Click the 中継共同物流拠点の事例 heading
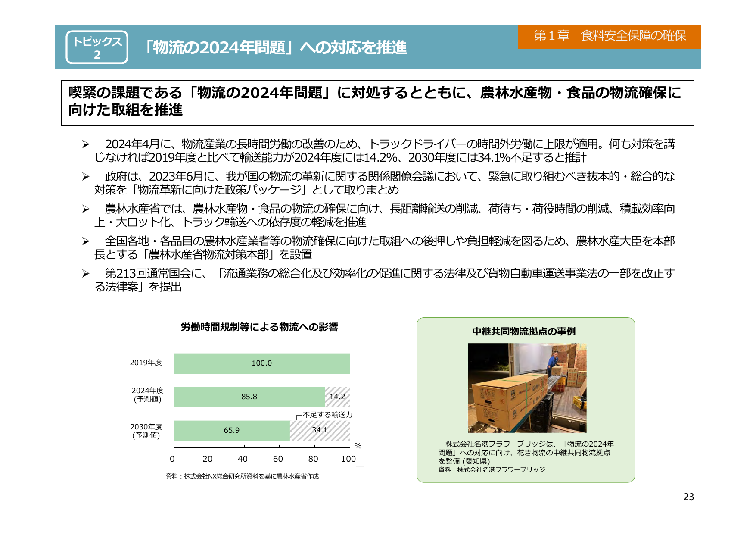Screen dimensions: 756x535 click(x=524, y=332)
